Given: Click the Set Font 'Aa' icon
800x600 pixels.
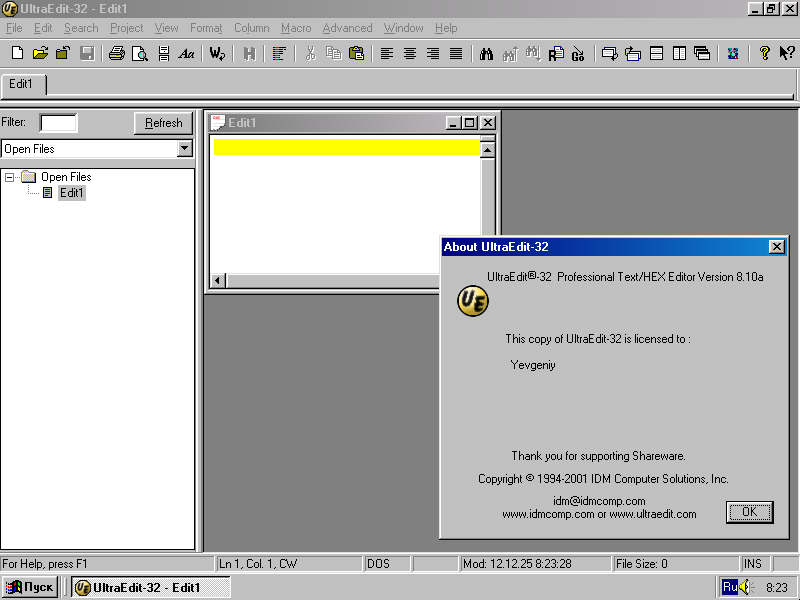Looking at the screenshot, I should point(186,53).
